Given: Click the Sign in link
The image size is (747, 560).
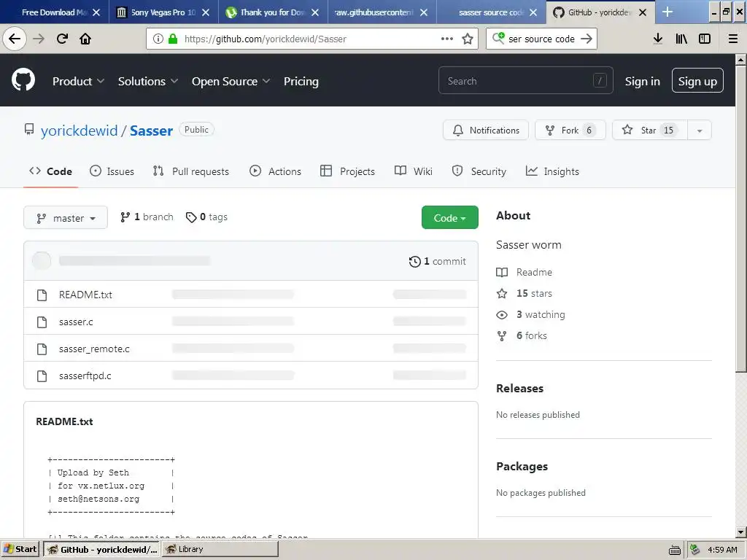Looking at the screenshot, I should coord(642,82).
